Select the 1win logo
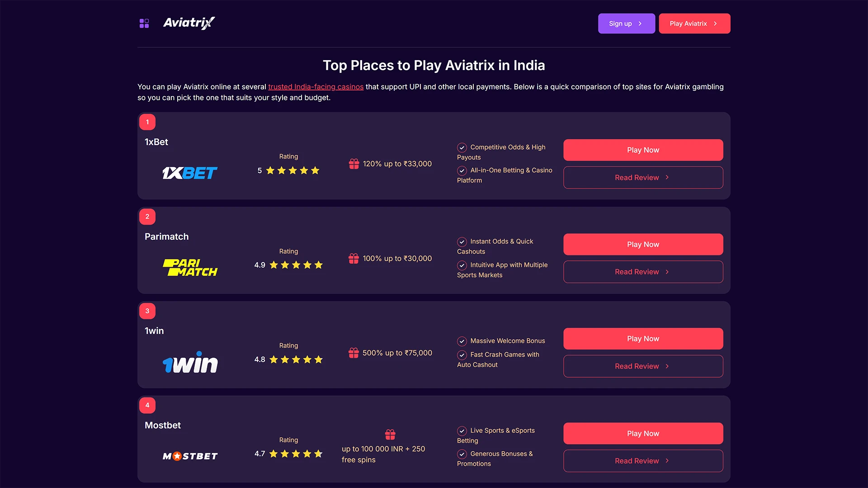Screen dimensions: 868x488 click(190, 361)
